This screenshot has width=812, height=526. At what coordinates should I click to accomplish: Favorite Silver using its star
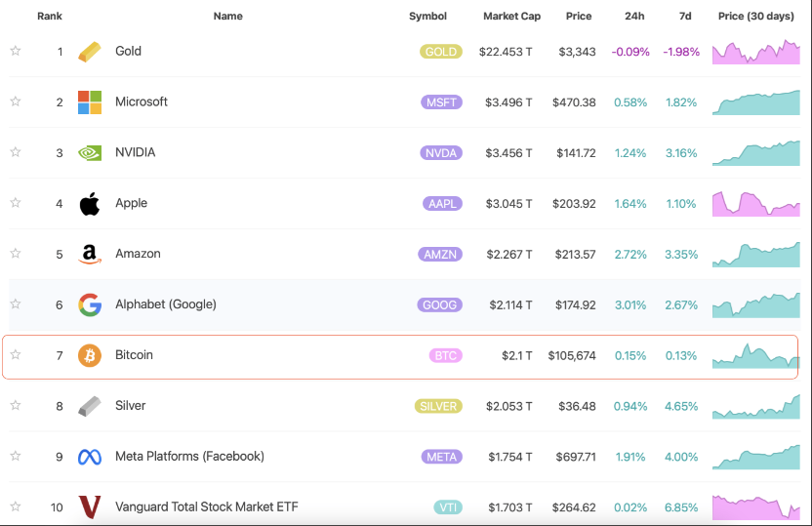16,405
